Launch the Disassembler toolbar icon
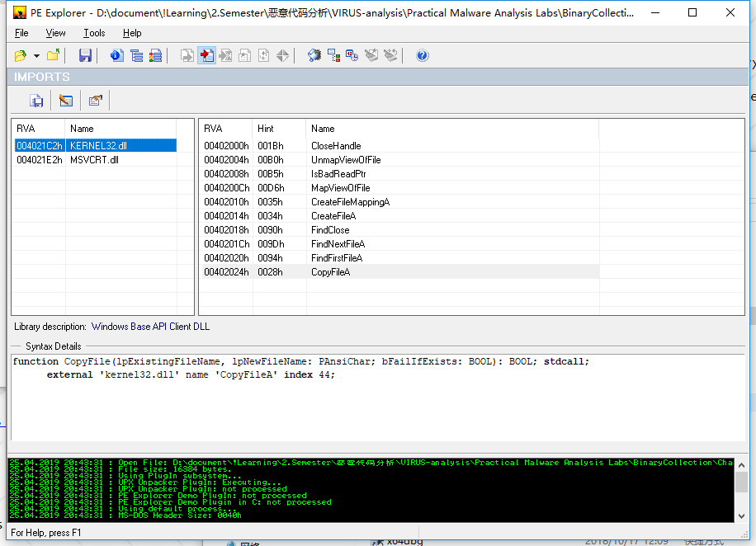 click(x=314, y=55)
